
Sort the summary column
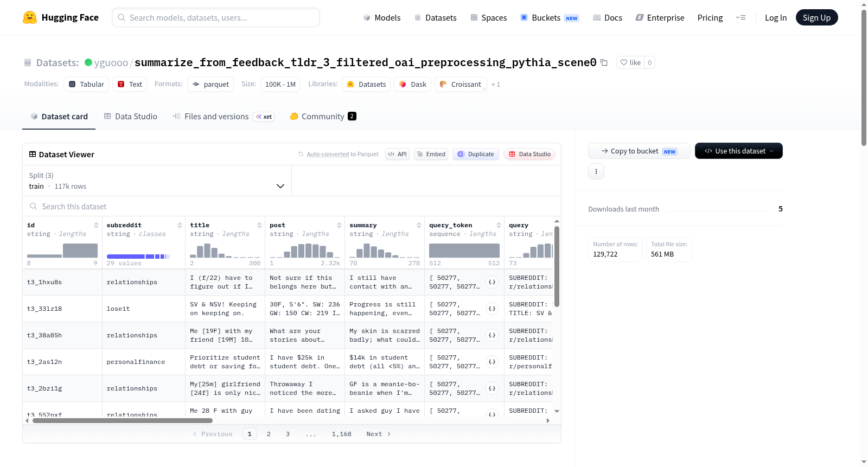pos(419,225)
